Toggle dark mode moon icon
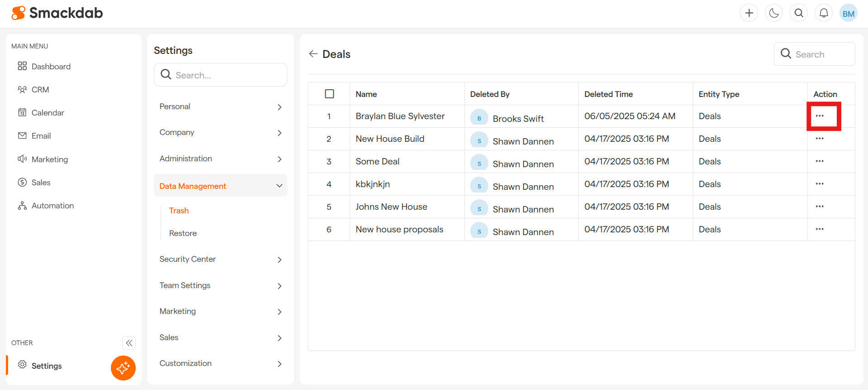Viewport: 868px width, 390px height. point(774,13)
